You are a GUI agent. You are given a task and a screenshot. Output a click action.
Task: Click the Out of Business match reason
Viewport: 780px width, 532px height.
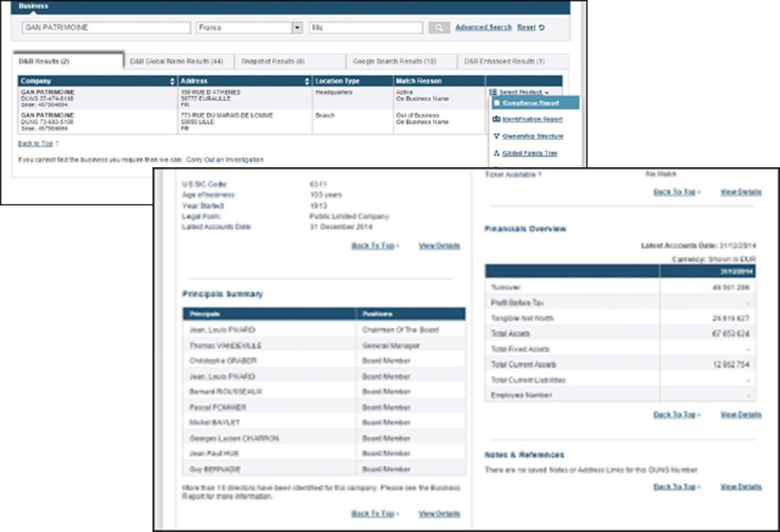[418, 115]
